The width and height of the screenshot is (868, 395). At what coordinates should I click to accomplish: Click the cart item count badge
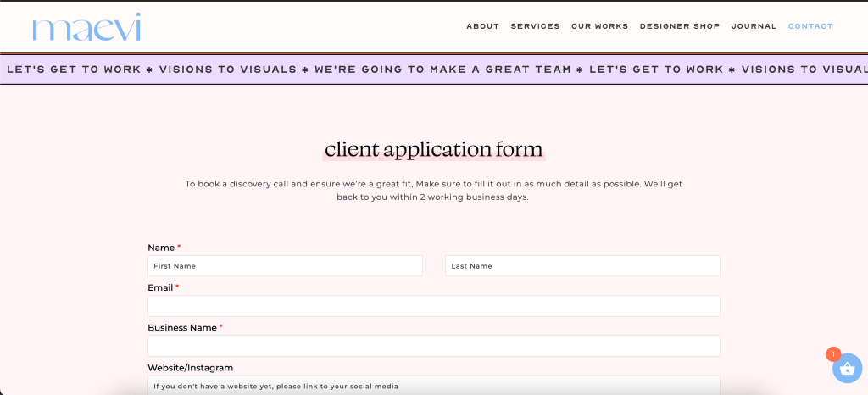pos(832,354)
